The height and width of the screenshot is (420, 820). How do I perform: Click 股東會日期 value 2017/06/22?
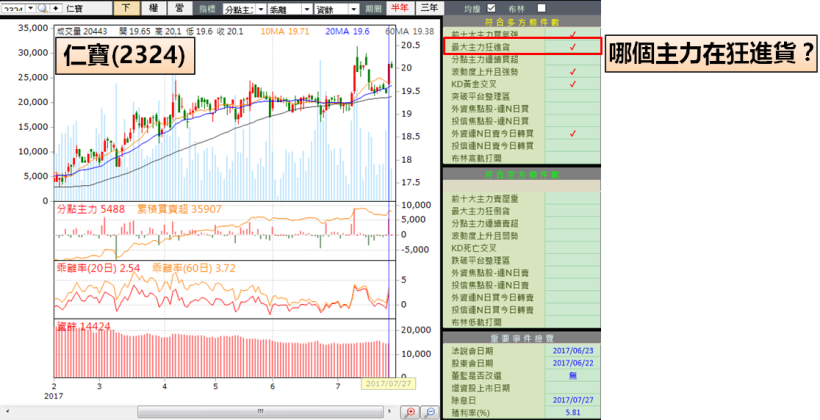coord(573,363)
